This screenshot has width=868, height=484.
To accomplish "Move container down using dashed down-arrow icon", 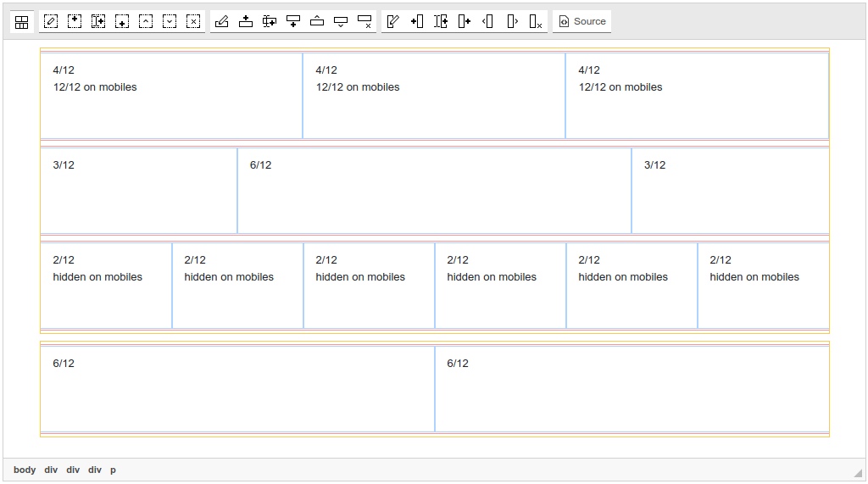I will point(170,22).
